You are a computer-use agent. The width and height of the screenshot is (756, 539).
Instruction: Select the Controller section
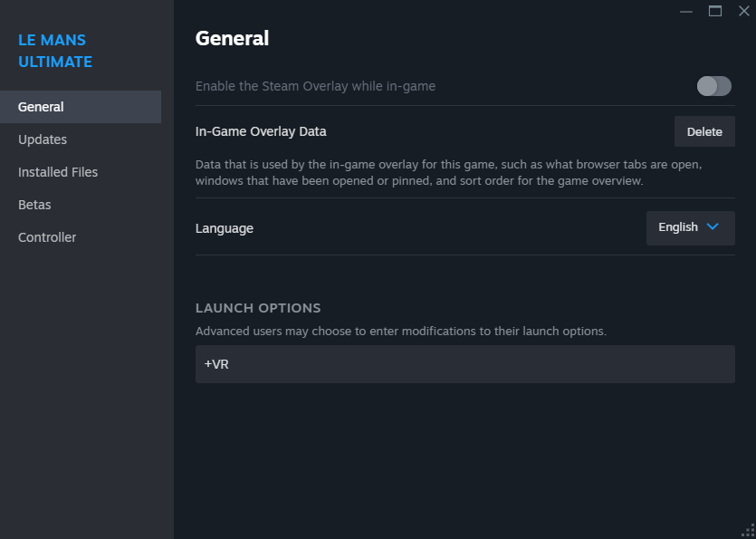[x=47, y=237]
